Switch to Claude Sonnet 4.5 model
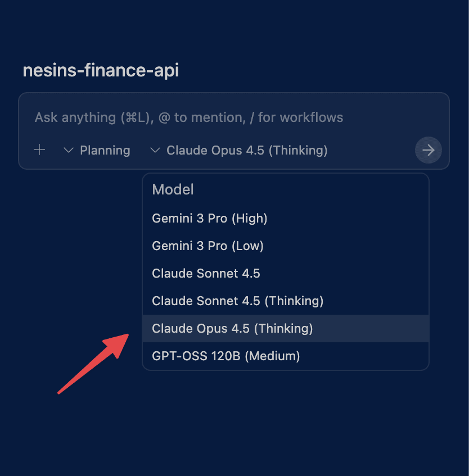The height and width of the screenshot is (476, 469). coord(206,273)
